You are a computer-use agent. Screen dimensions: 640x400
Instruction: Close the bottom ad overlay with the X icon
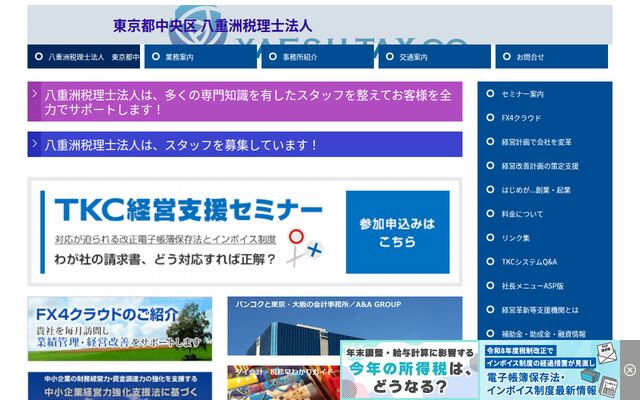[630, 370]
